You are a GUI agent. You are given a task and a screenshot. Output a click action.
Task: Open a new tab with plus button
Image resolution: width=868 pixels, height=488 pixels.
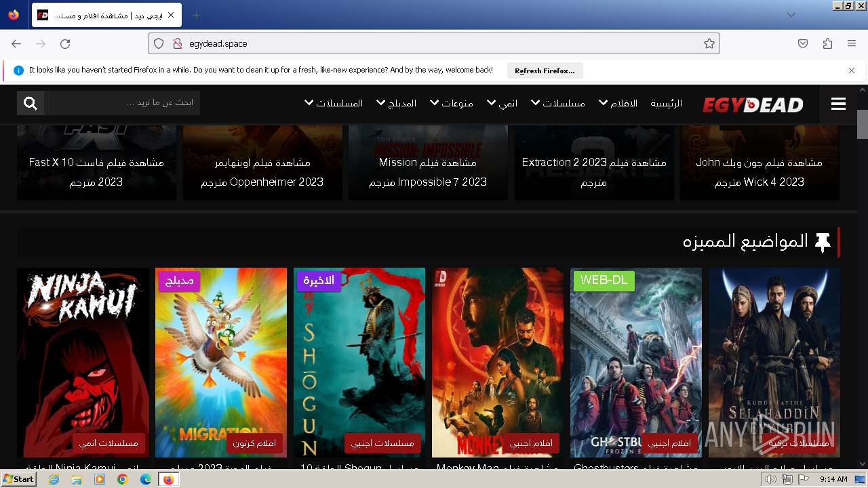click(x=197, y=15)
